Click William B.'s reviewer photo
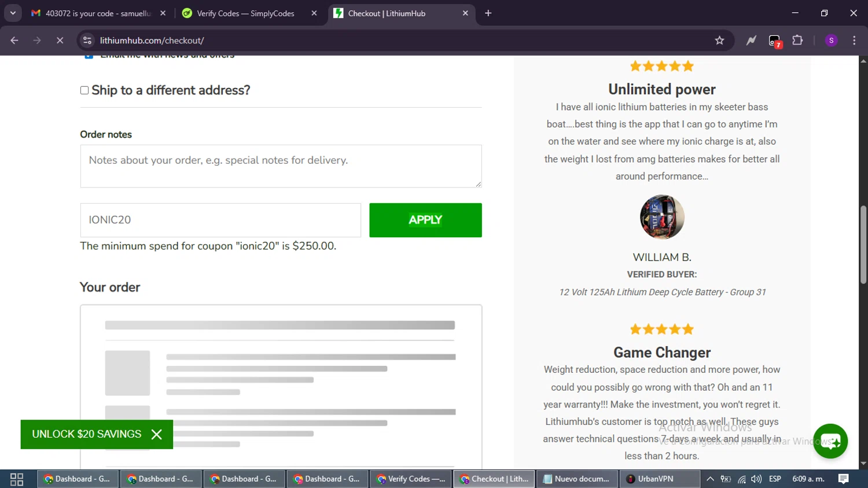 click(662, 217)
